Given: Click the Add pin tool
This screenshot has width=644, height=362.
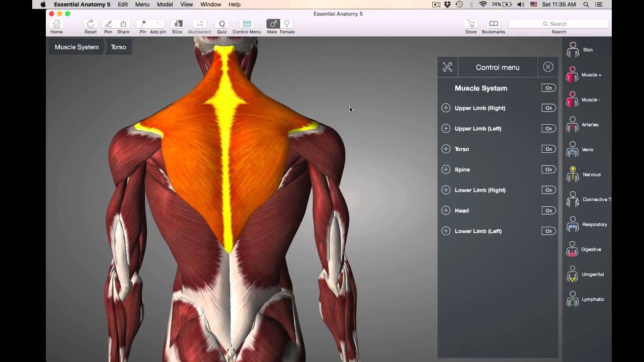Looking at the screenshot, I should [158, 27].
